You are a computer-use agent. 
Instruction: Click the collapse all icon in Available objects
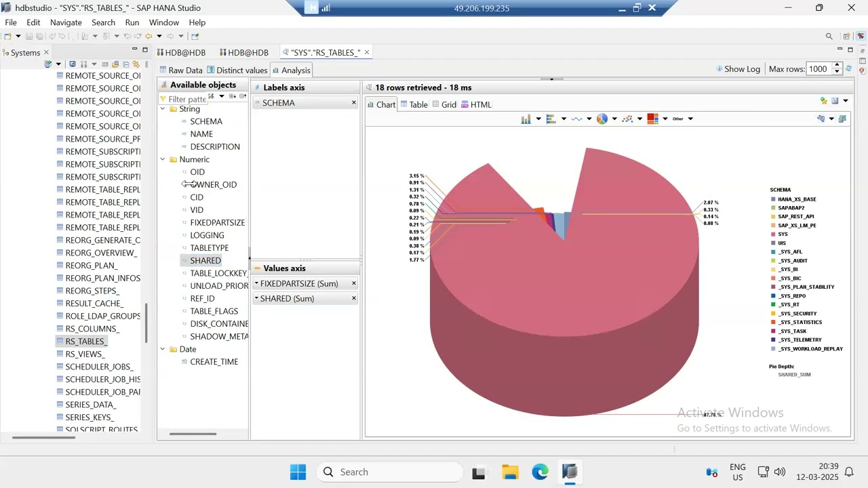click(x=243, y=96)
